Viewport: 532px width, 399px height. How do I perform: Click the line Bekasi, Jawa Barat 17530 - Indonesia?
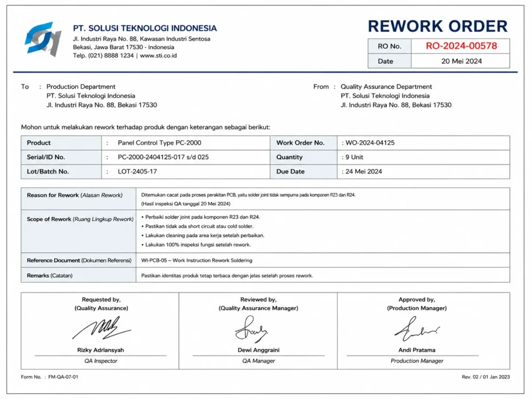124,47
